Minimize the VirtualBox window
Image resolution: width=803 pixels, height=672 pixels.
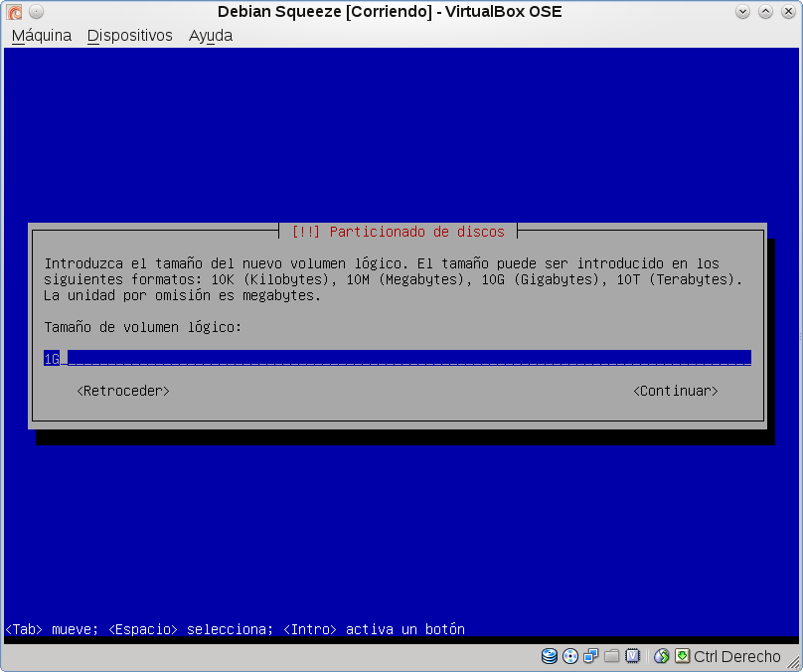pos(742,11)
